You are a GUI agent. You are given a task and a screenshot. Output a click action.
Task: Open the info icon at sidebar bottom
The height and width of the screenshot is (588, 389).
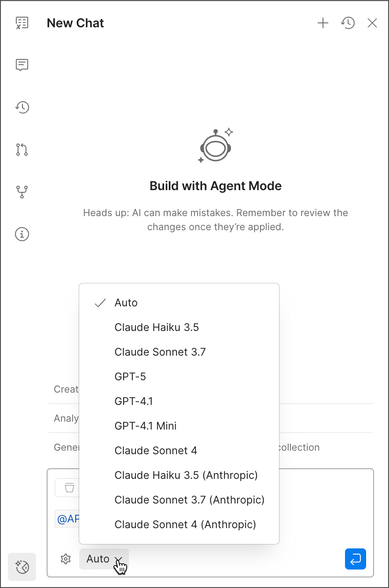22,234
